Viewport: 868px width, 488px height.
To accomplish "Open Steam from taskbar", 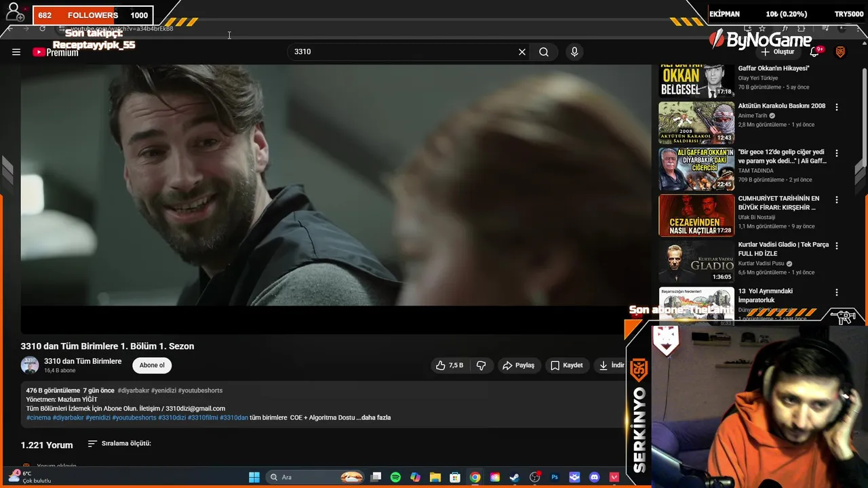I will coord(515,477).
